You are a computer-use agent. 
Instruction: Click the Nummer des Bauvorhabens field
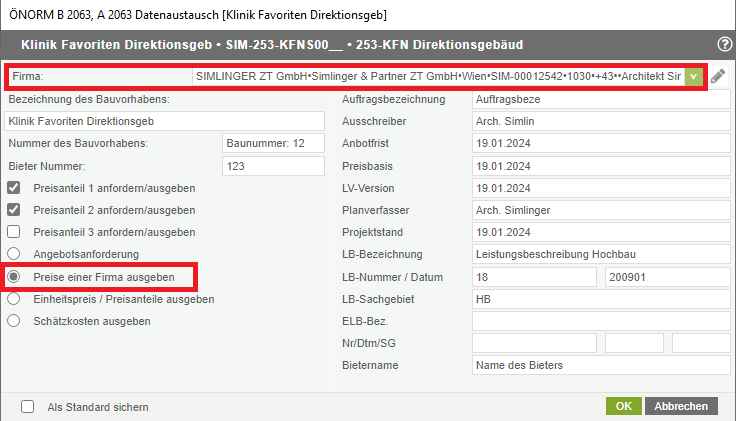coord(274,144)
